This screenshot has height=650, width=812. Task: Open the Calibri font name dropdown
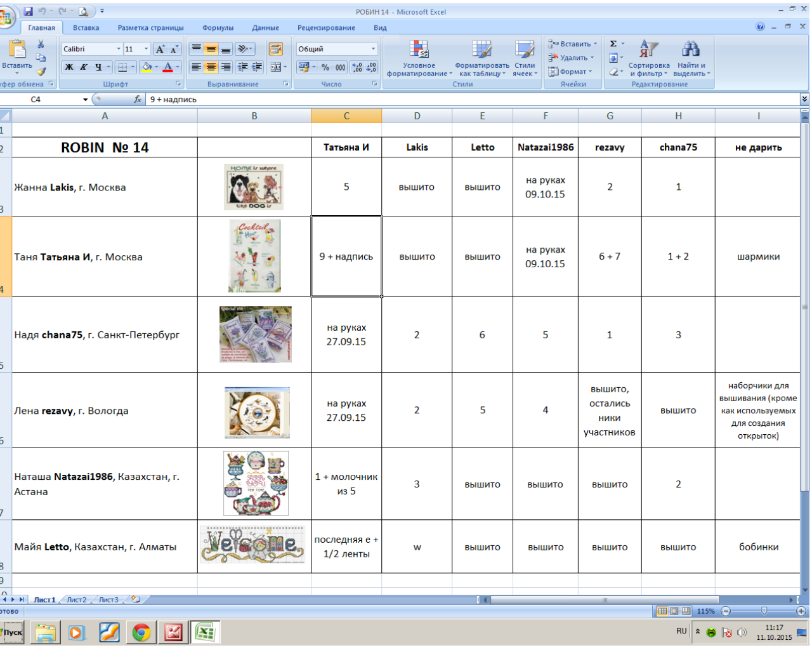[x=118, y=49]
